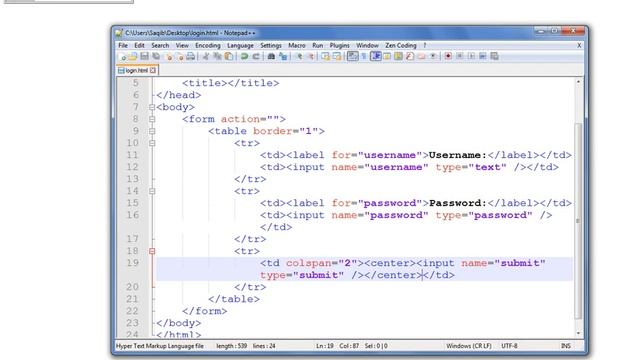Image resolution: width=640 pixels, height=360 pixels.
Task: Toggle Show all characters pilcrow icon
Action: point(364,56)
